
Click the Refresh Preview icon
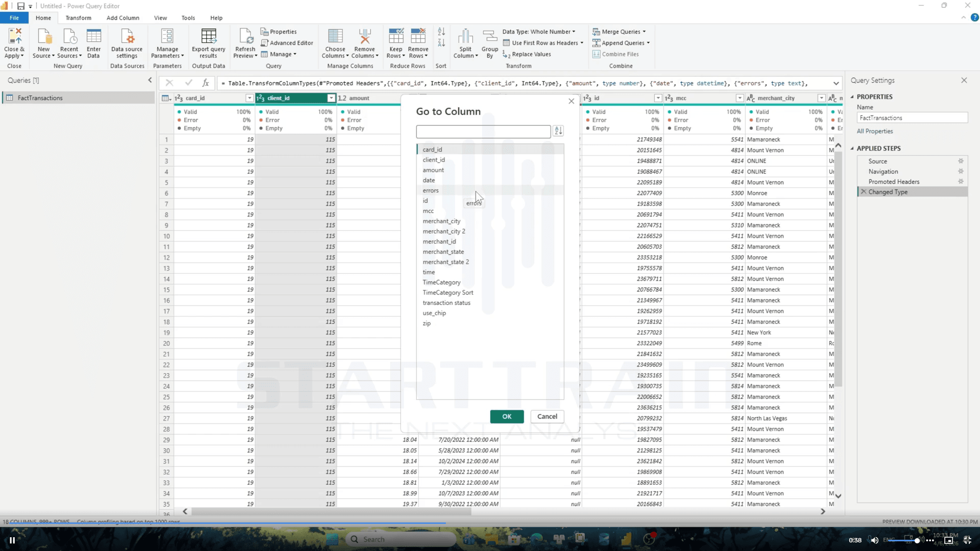coord(245,37)
